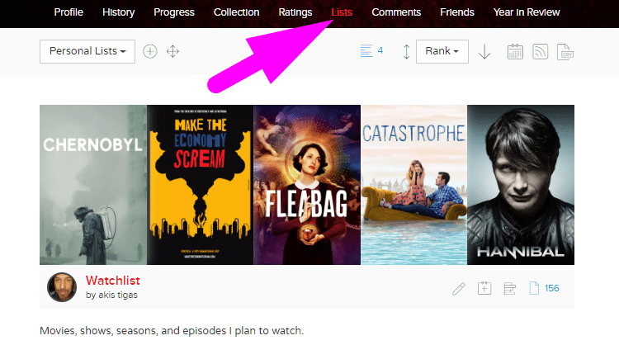This screenshot has width=619, height=364.
Task: Go to the History tab
Action: click(x=118, y=12)
